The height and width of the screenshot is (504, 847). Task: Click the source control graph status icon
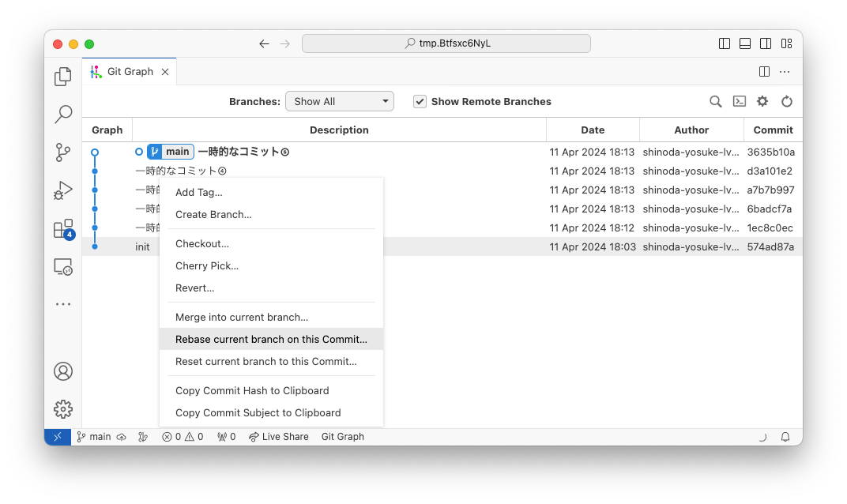(143, 437)
